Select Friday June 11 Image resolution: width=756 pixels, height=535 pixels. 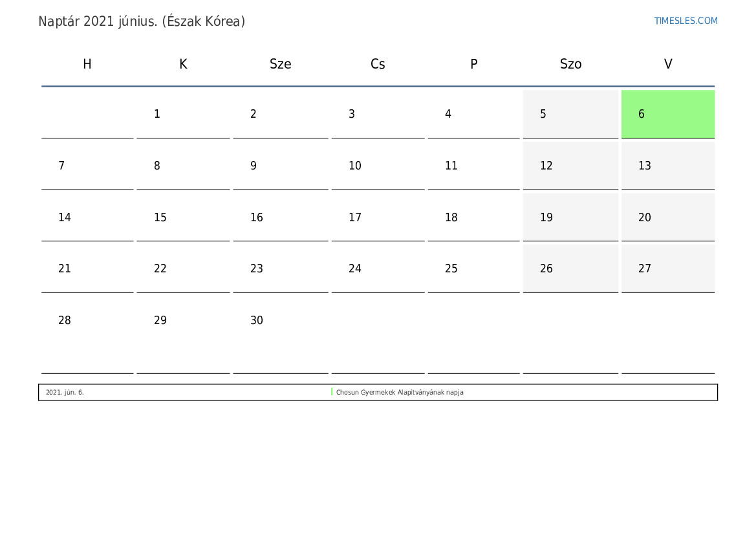tap(473, 166)
